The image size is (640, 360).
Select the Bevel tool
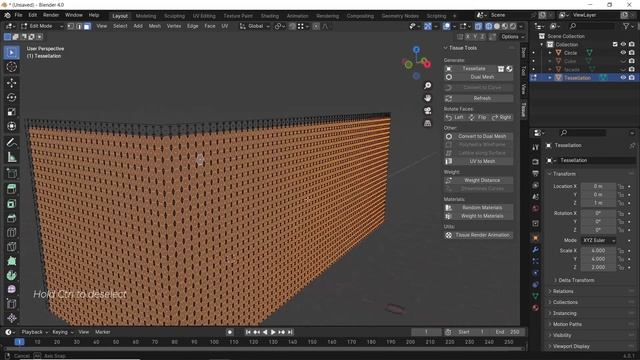pyautogui.click(x=11, y=218)
